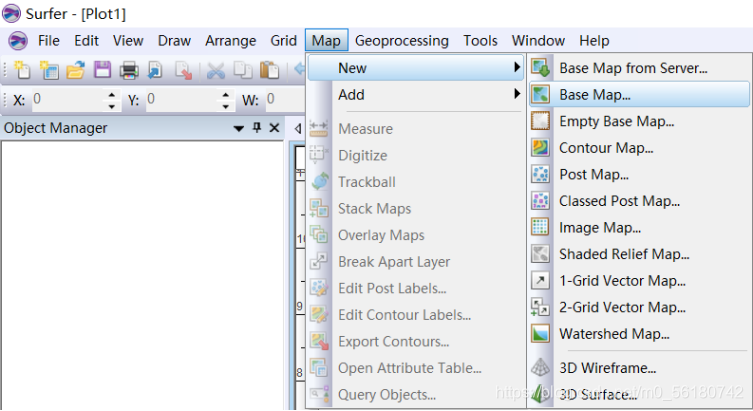Click into the W width field
This screenshot has width=753, height=411.
285,99
